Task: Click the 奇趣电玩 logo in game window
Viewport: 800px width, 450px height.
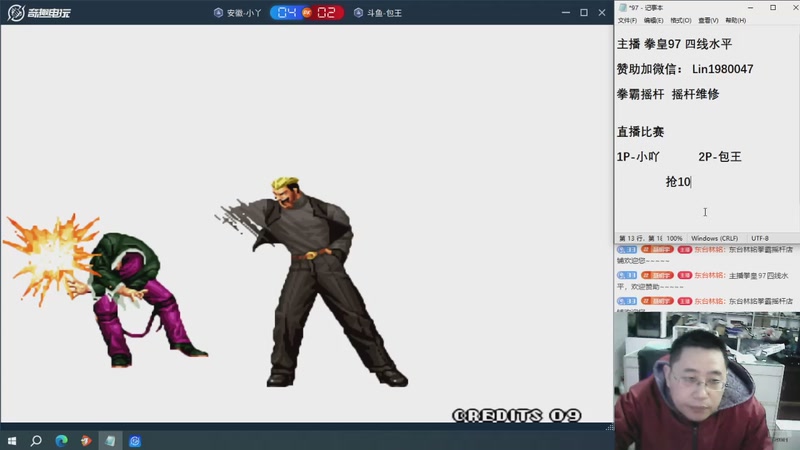Action: point(39,13)
